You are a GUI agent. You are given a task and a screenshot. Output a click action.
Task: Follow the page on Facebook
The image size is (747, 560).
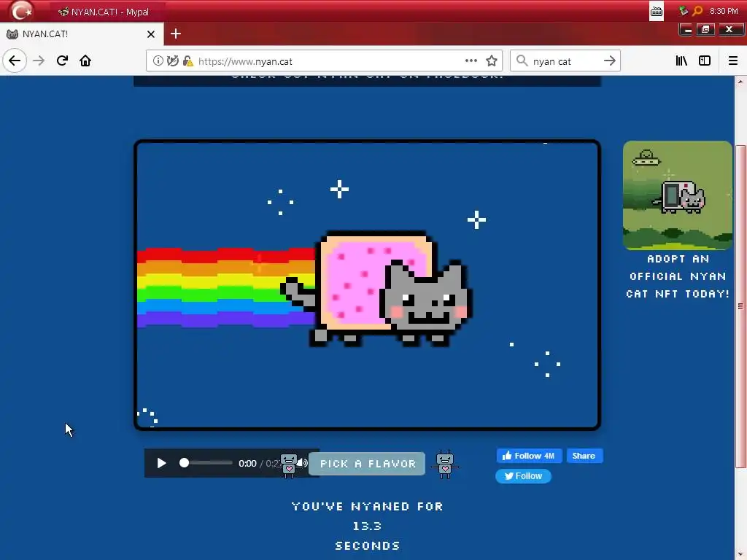[529, 456]
